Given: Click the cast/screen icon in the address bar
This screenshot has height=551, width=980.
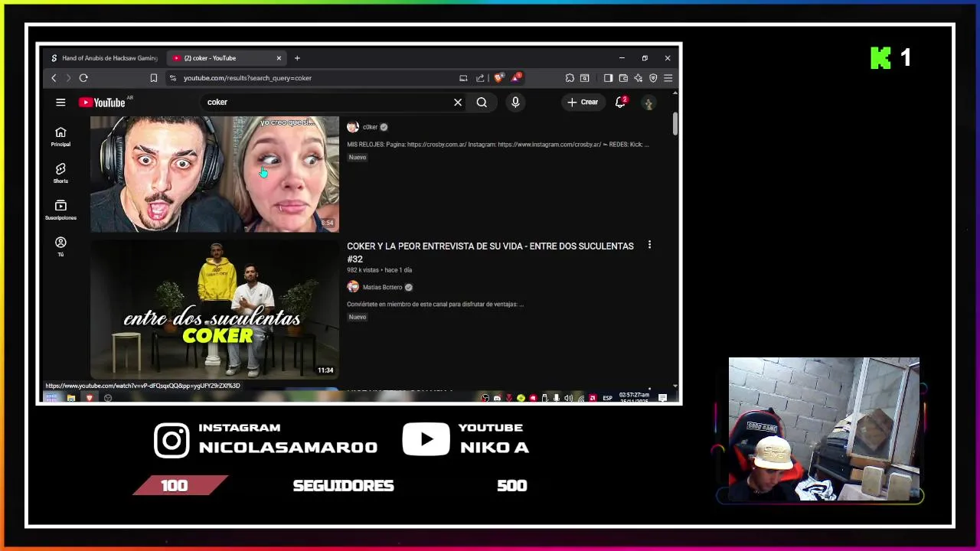Looking at the screenshot, I should [463, 78].
